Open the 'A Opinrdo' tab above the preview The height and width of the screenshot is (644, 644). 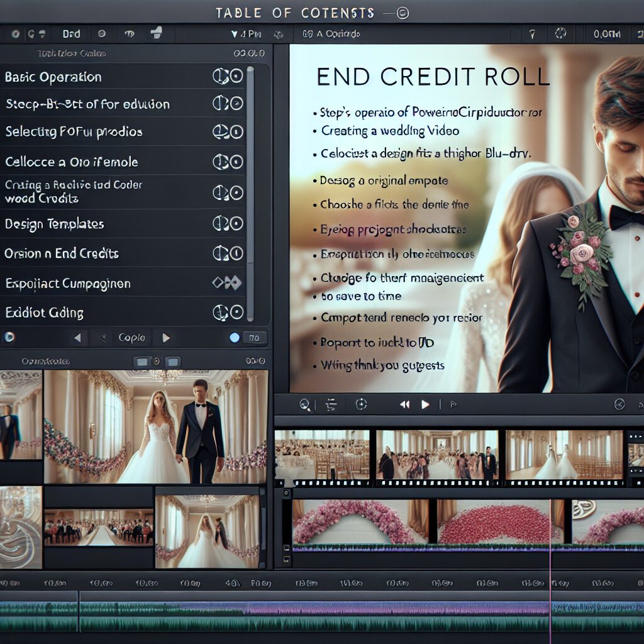[331, 34]
